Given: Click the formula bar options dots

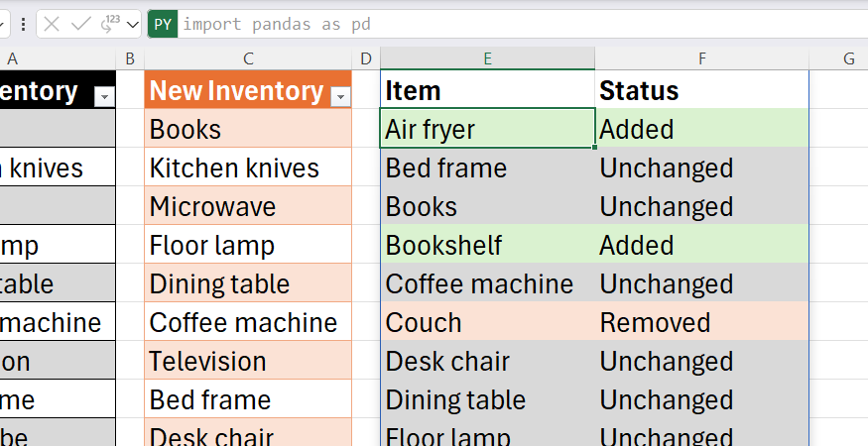Looking at the screenshot, I should tap(23, 25).
